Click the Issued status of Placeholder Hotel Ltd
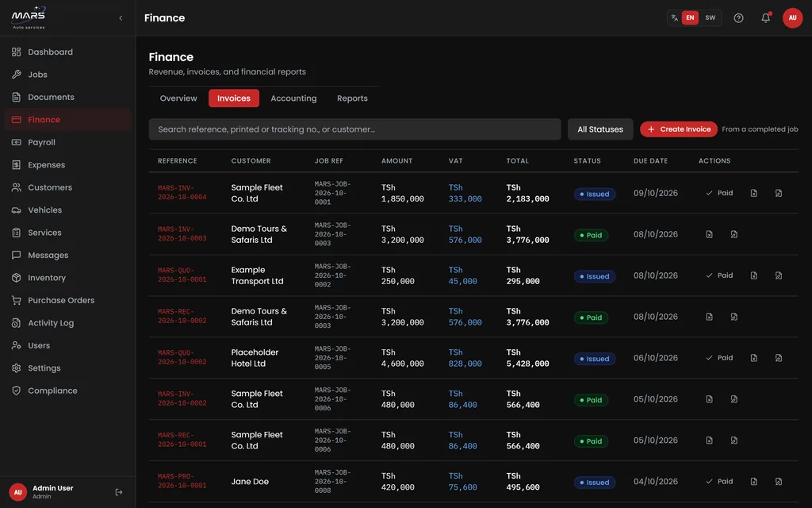Image resolution: width=812 pixels, height=508 pixels. [595, 359]
